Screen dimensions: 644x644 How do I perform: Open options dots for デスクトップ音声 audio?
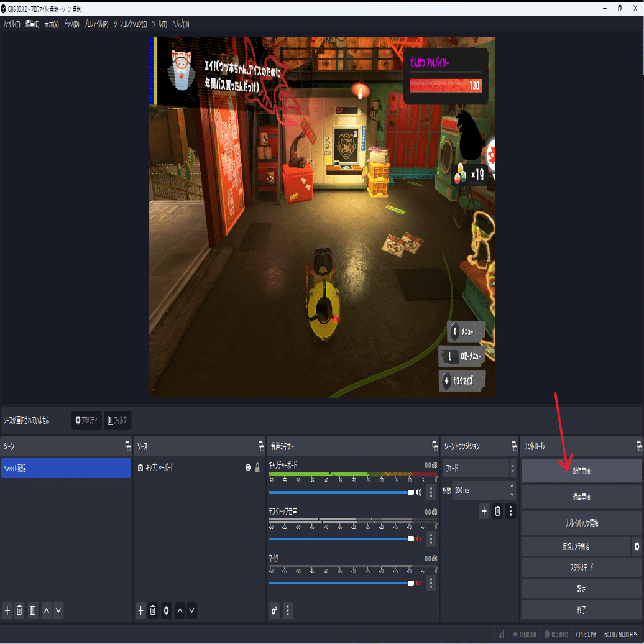[x=431, y=538]
